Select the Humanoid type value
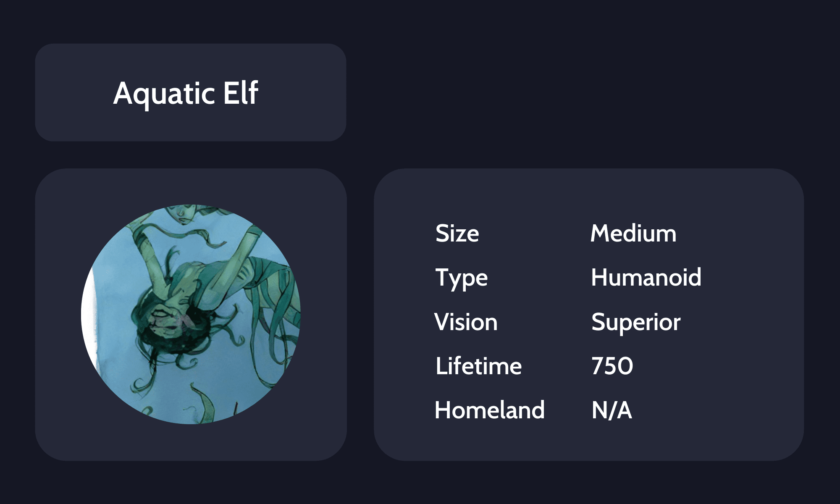This screenshot has height=504, width=840. 646,278
